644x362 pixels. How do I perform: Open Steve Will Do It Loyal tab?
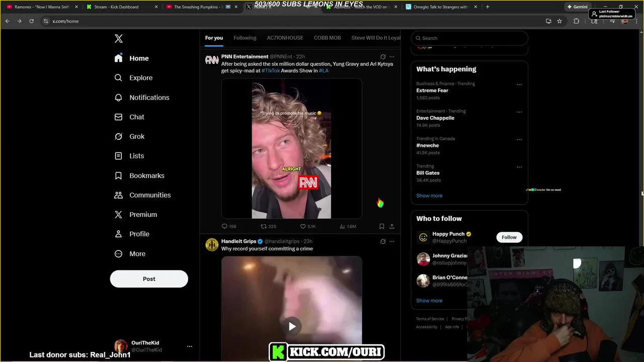click(376, 38)
